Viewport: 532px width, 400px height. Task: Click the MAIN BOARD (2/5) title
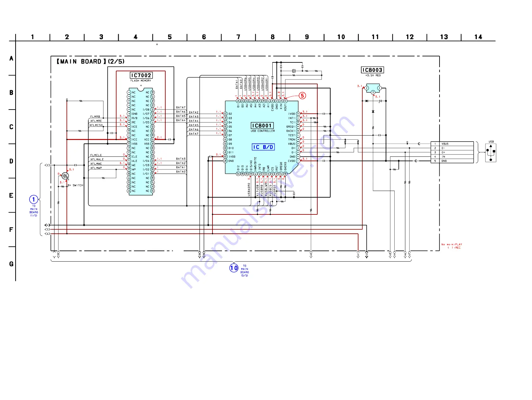[x=91, y=61]
